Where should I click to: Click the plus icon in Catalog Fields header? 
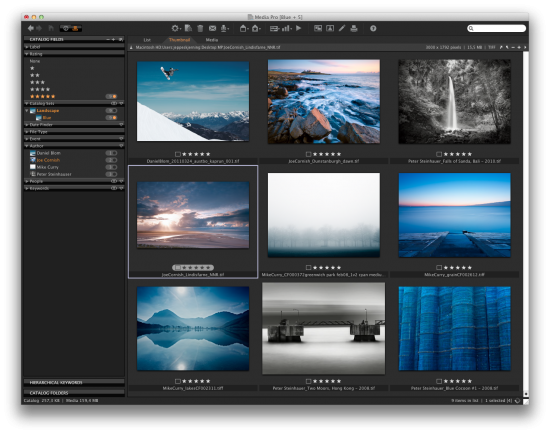(x=113, y=40)
